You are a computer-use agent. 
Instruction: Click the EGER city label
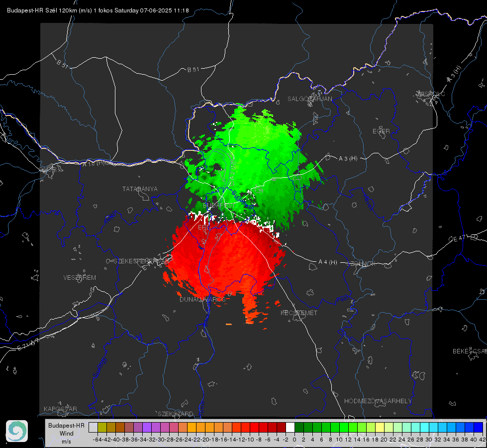pyautogui.click(x=381, y=131)
